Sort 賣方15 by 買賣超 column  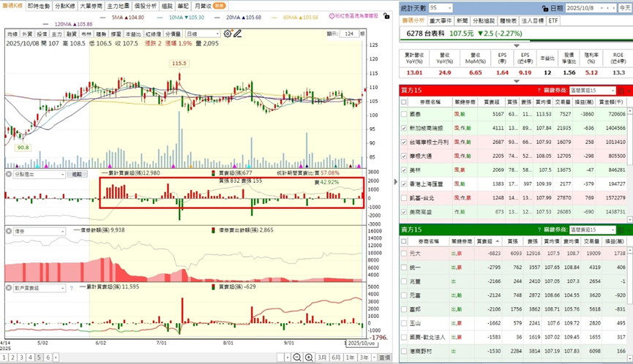tap(487, 241)
